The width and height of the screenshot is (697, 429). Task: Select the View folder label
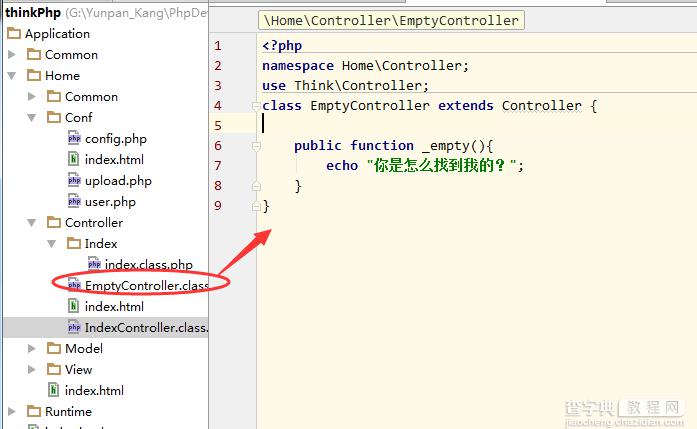(x=79, y=369)
